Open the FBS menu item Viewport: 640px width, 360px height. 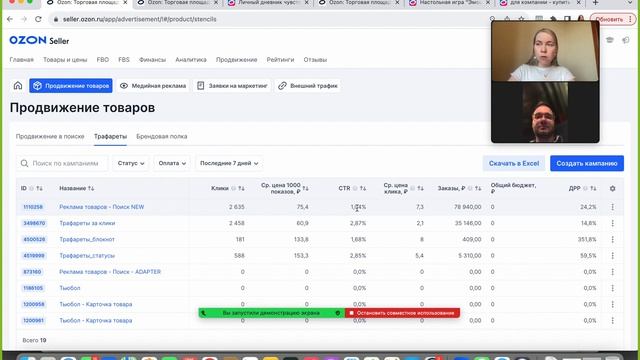pyautogui.click(x=124, y=60)
